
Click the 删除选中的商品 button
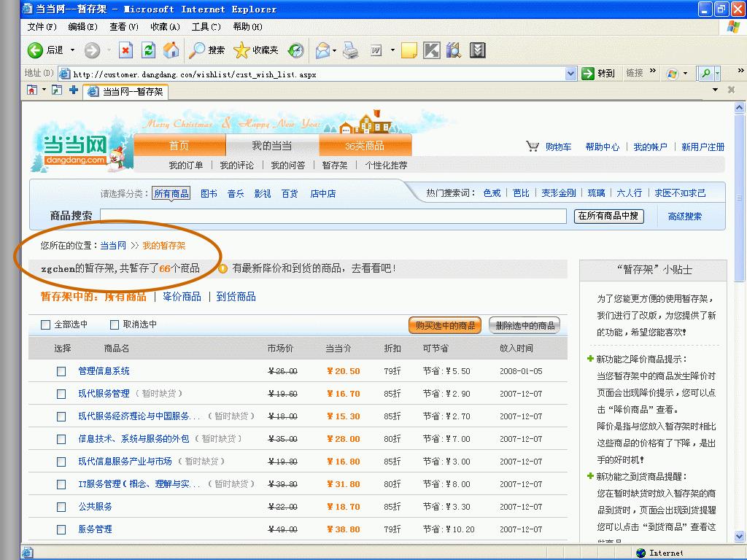point(525,326)
